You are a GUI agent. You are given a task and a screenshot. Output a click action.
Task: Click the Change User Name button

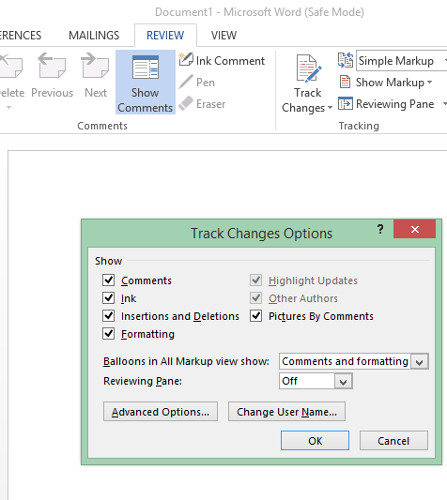point(287,412)
